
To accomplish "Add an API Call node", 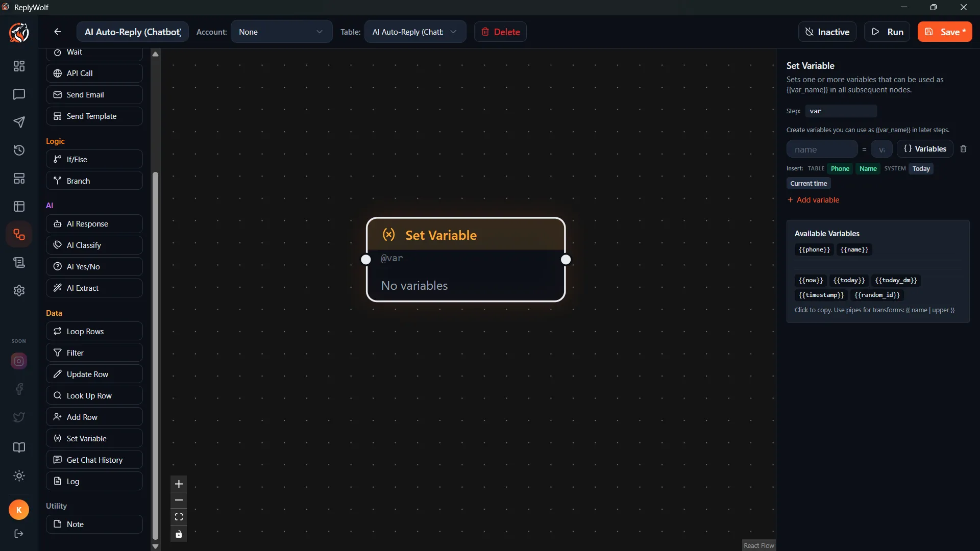I will tap(94, 73).
